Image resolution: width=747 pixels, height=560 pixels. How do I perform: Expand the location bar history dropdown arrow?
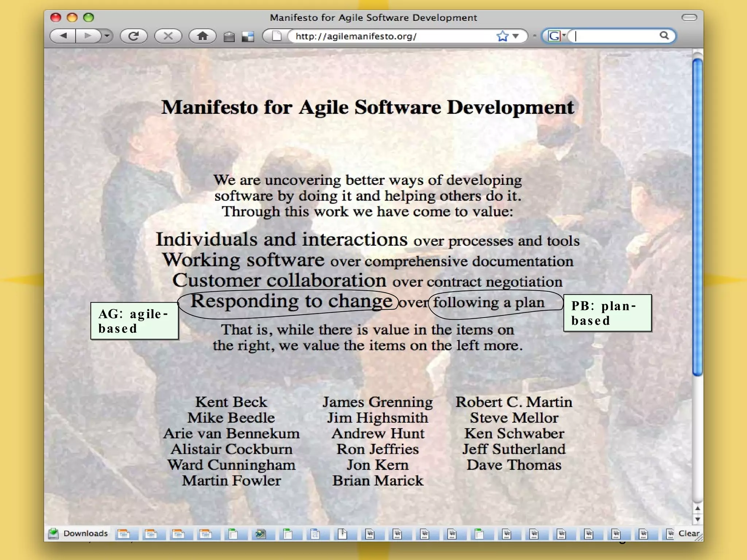[x=516, y=36]
